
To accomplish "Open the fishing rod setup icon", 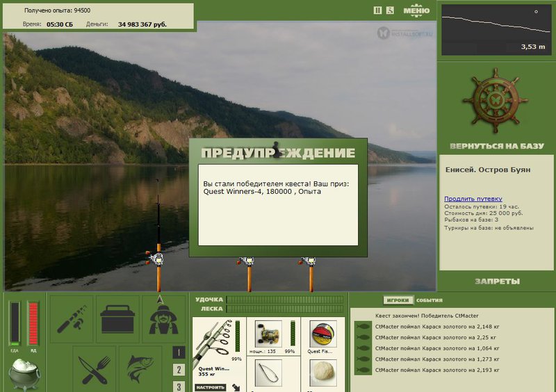I will coord(72,319).
